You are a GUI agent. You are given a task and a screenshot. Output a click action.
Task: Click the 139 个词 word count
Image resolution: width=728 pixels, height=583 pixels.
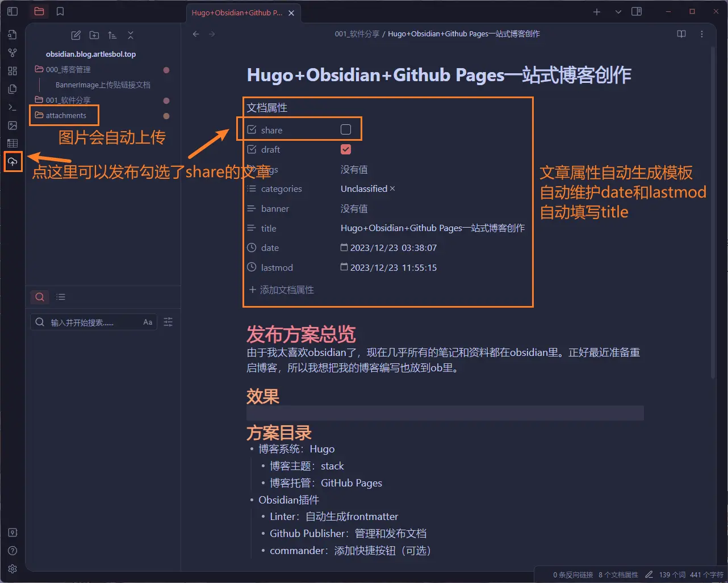(672, 574)
